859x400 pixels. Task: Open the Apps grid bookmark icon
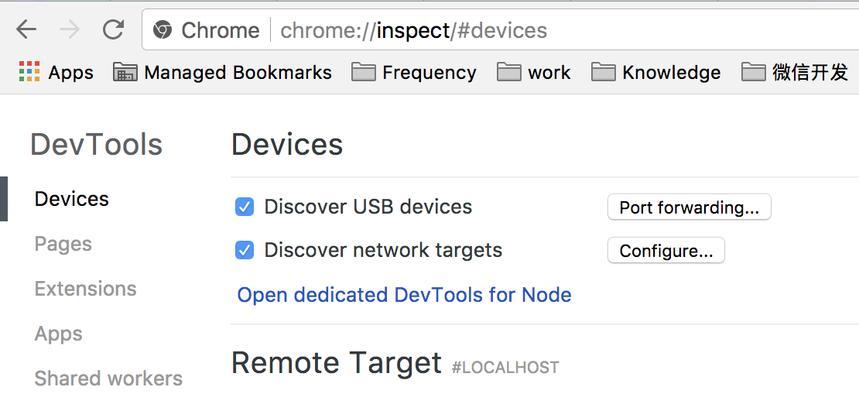coord(29,72)
